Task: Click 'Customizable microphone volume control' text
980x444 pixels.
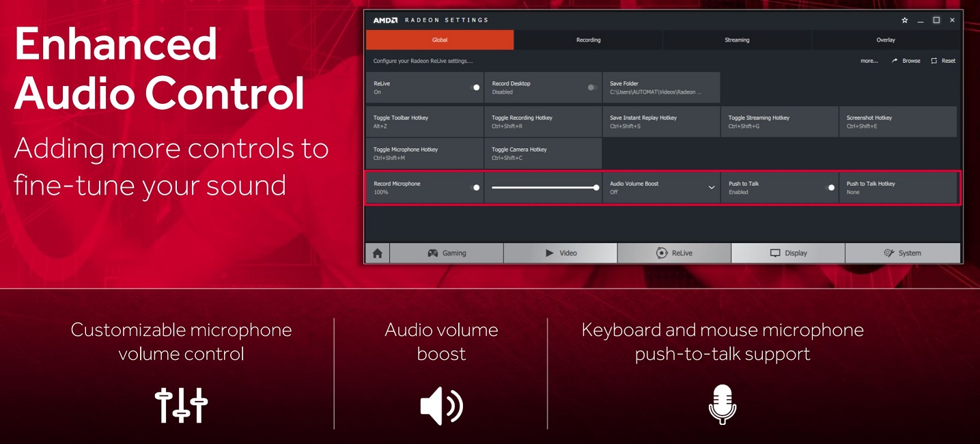Action: 181,342
